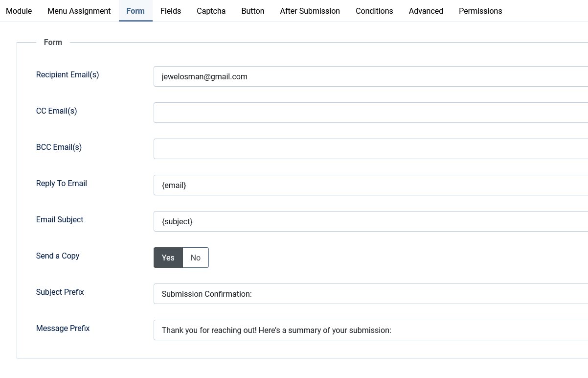Click the Email Subject input box
This screenshot has height=378, width=588.
tap(370, 221)
